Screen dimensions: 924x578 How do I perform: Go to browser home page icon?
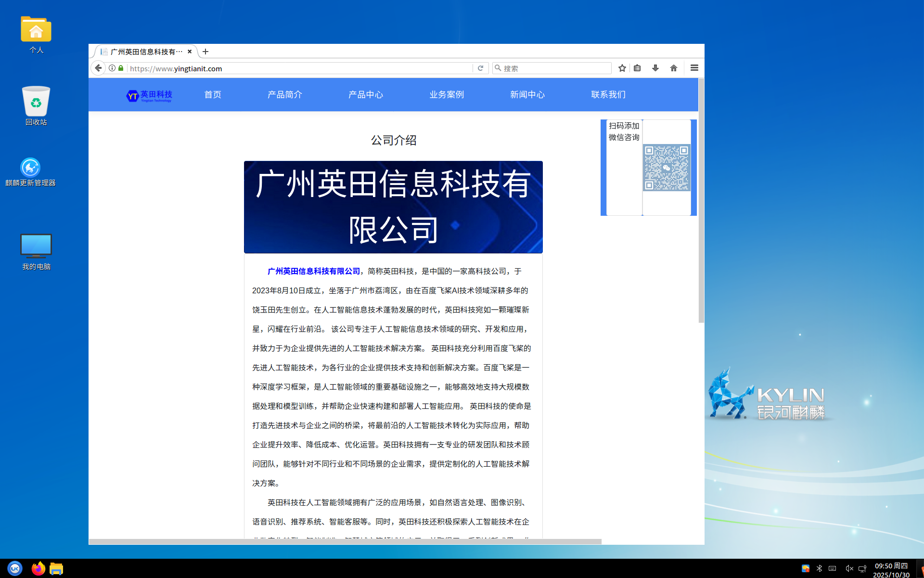[x=674, y=68]
